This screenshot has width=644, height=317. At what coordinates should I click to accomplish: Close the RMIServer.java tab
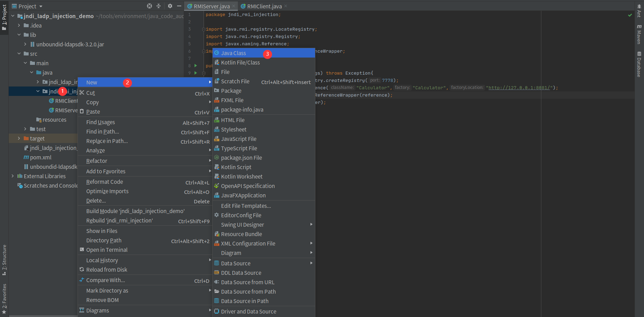pos(234,6)
